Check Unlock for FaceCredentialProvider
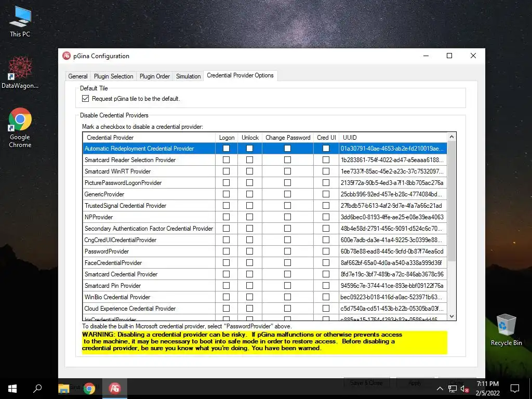 pos(250,263)
